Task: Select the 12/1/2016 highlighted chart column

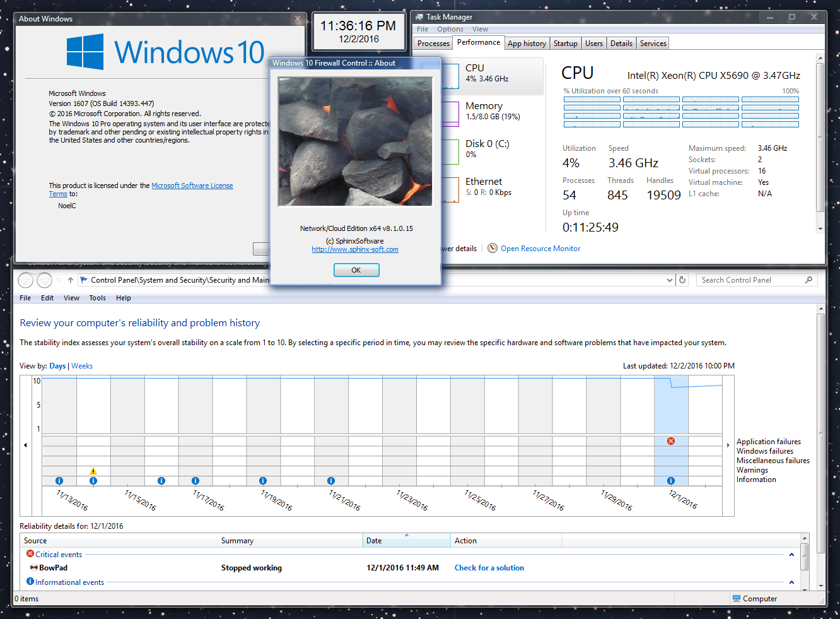Action: pyautogui.click(x=671, y=430)
